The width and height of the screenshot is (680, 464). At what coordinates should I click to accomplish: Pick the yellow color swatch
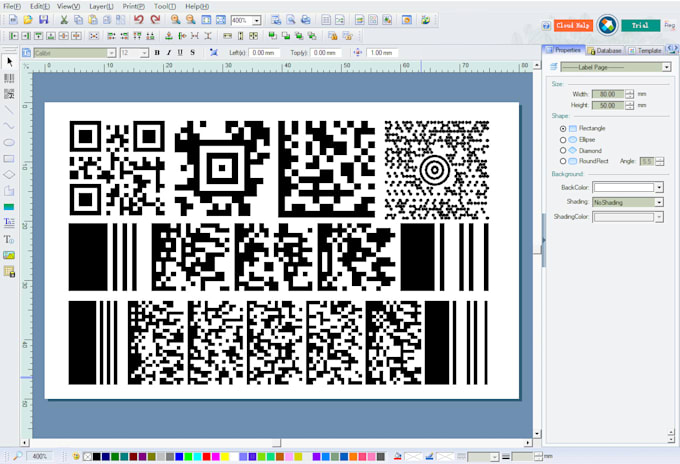[225, 457]
